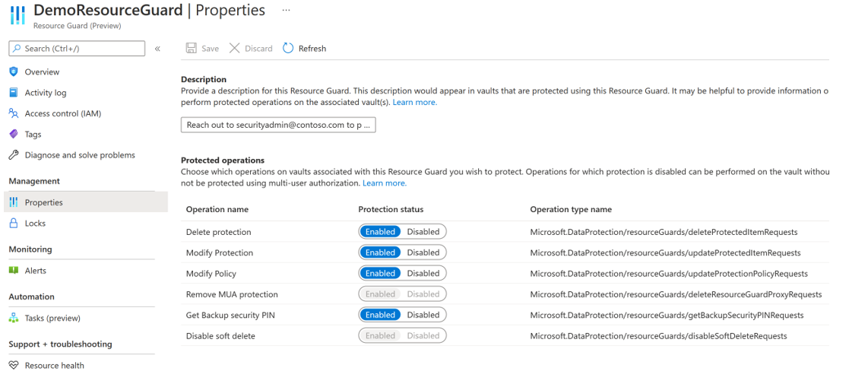Open the Properties menu item

point(43,202)
